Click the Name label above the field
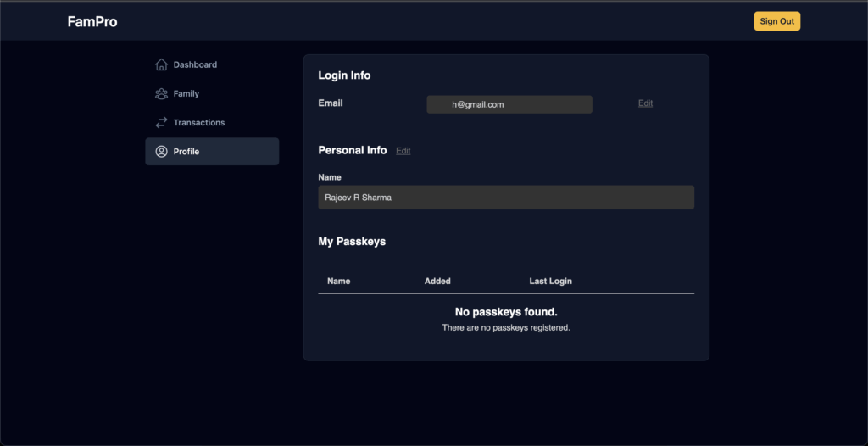The height and width of the screenshot is (446, 868). point(330,177)
